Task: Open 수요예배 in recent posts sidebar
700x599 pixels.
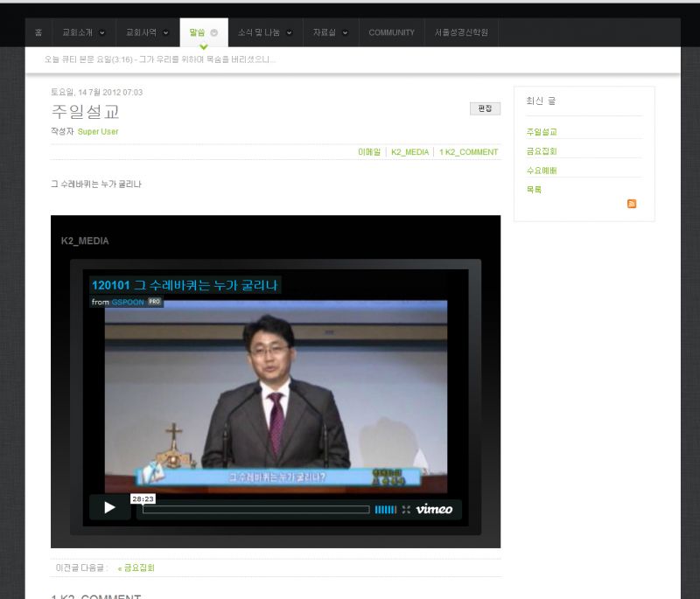Action: coord(542,171)
